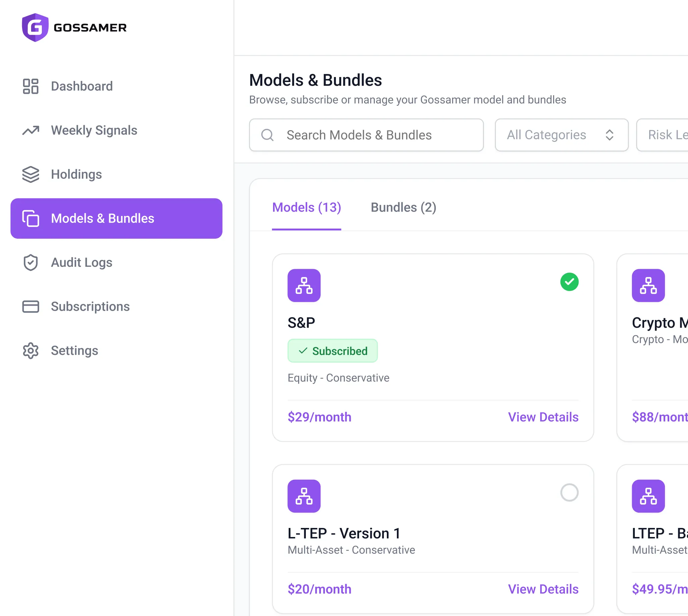Open the All Categories dropdown
688x616 pixels.
pos(562,135)
